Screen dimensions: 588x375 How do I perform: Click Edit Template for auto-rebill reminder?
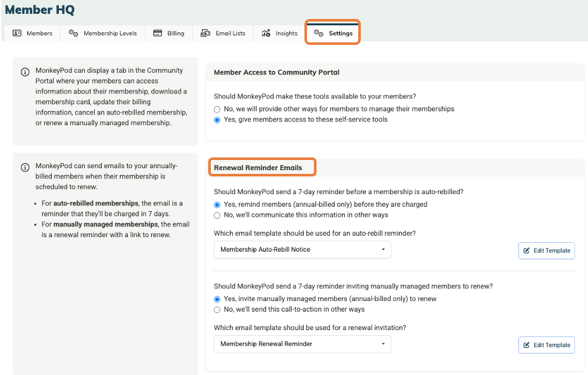(x=546, y=250)
